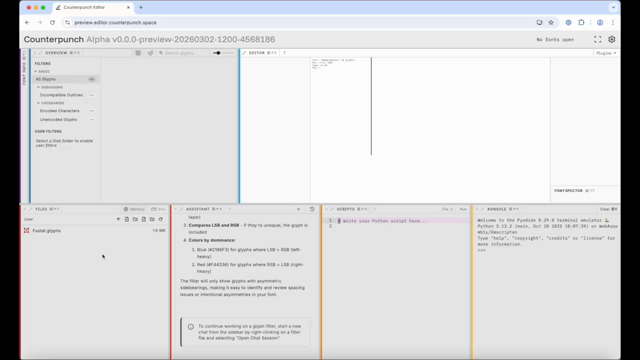The height and width of the screenshot is (360, 640).
Task: Click the sort icon beside Search glyphs
Action: pyautogui.click(x=150, y=53)
